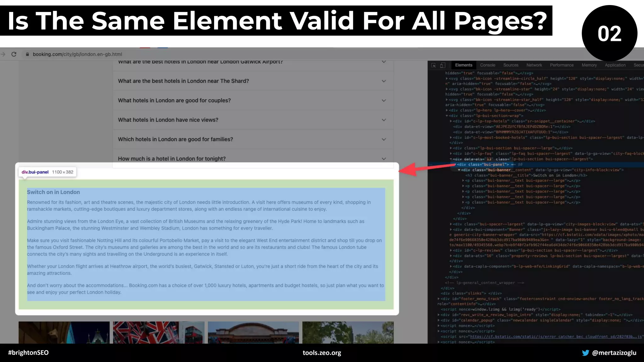This screenshot has width=644, height=362.
Task: Open the Memory tab
Action: (589, 65)
